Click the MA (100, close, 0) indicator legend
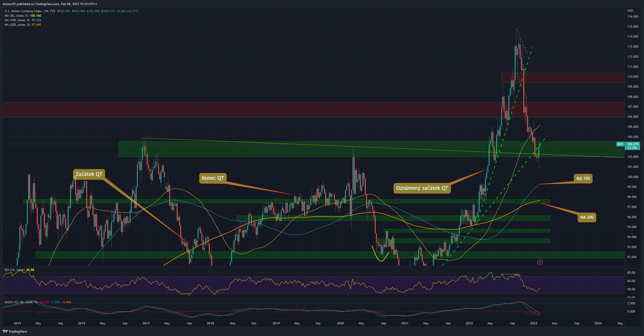The width and height of the screenshot is (644, 336). (17, 20)
